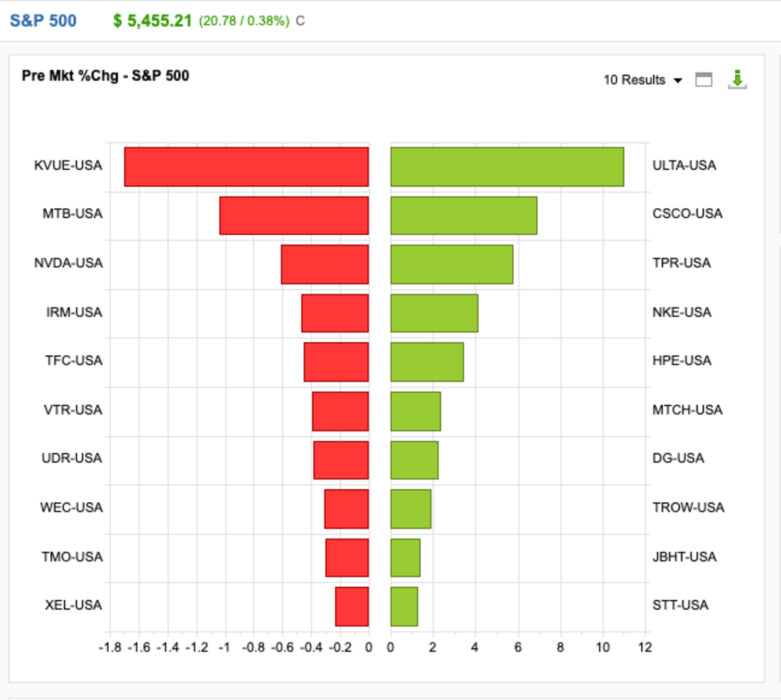Select the red NVDA-USA bar
781x700 pixels.
324,264
